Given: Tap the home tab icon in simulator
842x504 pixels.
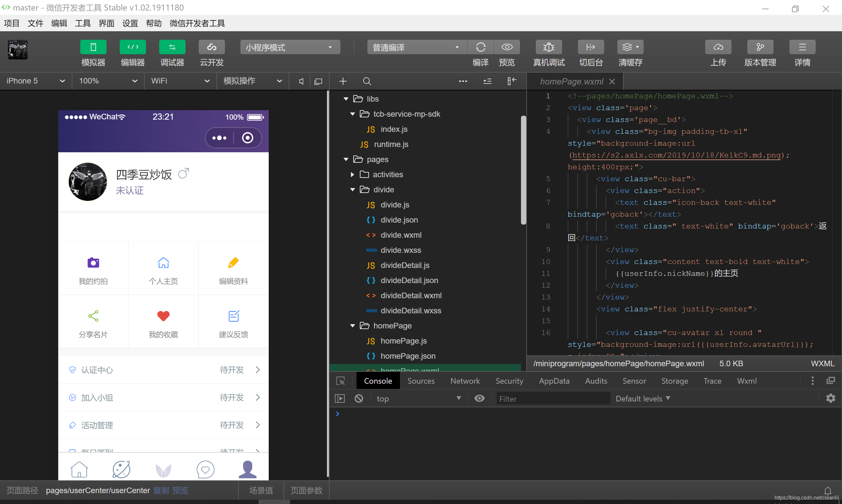Looking at the screenshot, I should coord(79,469).
